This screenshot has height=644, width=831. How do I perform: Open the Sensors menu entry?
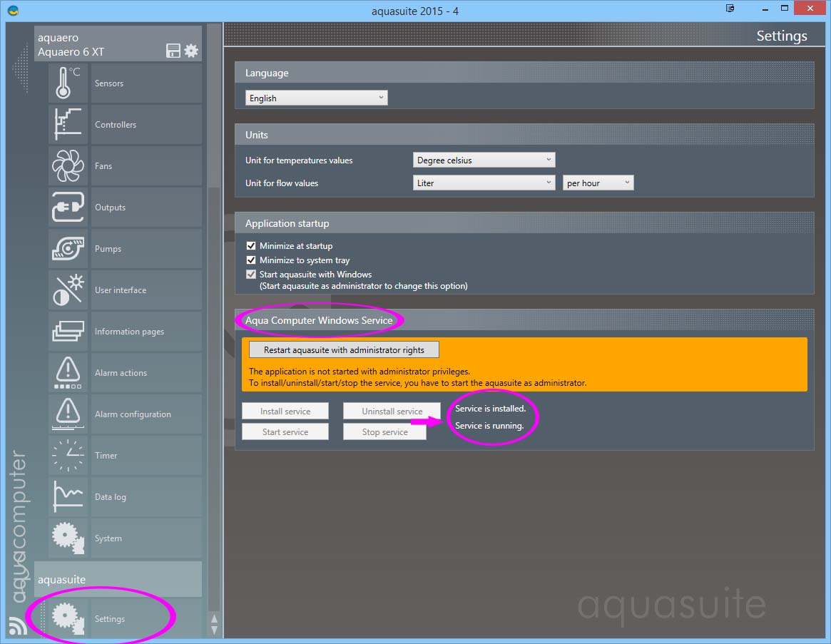coord(146,83)
